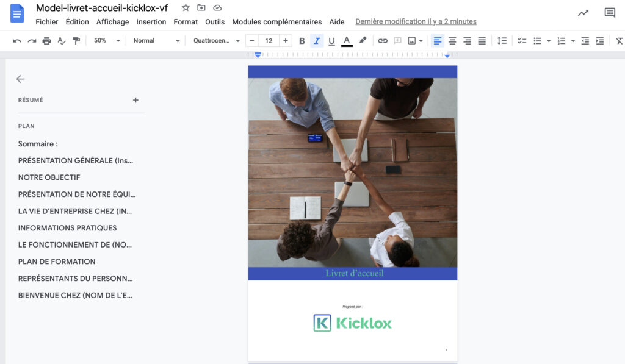Decrease the indent
The width and height of the screenshot is (625, 364).
coord(585,41)
